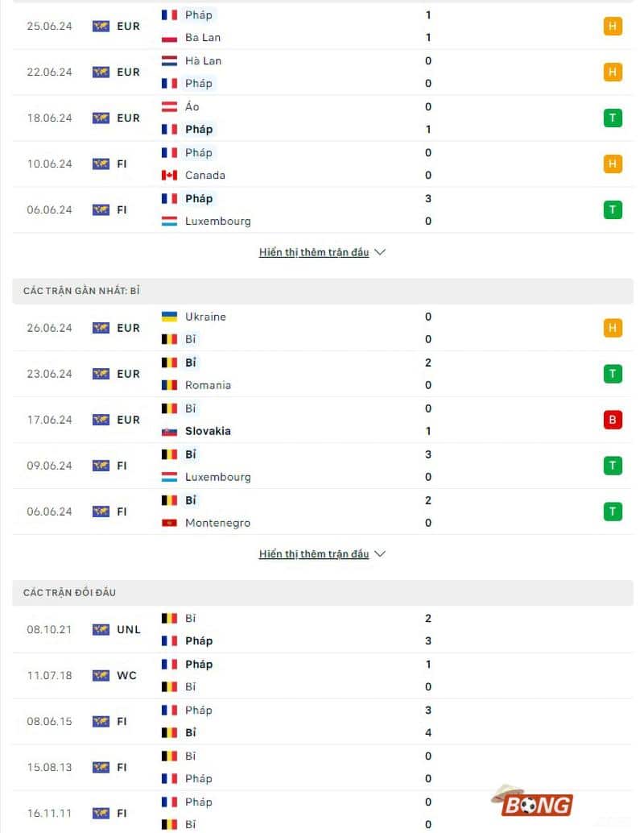Click the 'Các trận gần nhất: Bỉ' header
Viewport: 644px width, 833px height.
[x=81, y=291]
